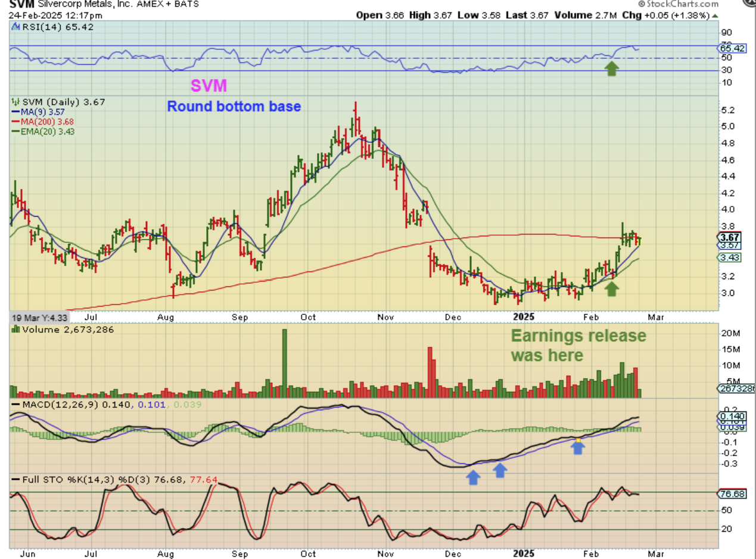
Task: Click the 4.2 price axis label
Action: pyautogui.click(x=727, y=193)
